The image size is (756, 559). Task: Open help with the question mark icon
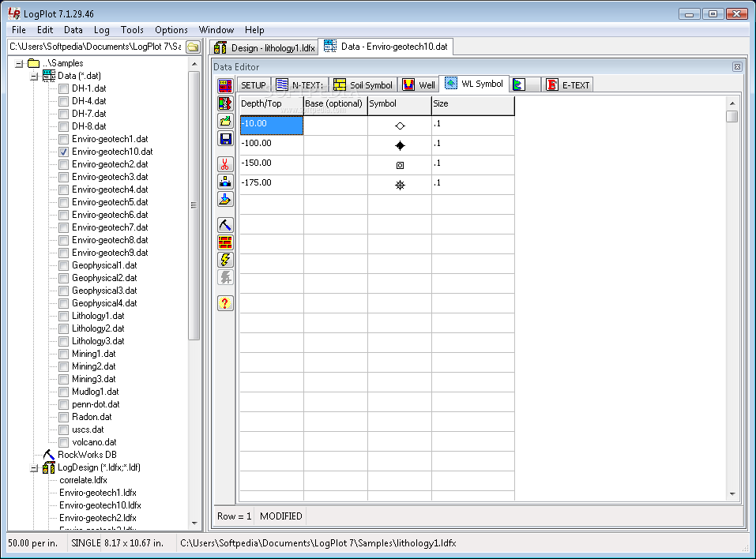click(225, 303)
